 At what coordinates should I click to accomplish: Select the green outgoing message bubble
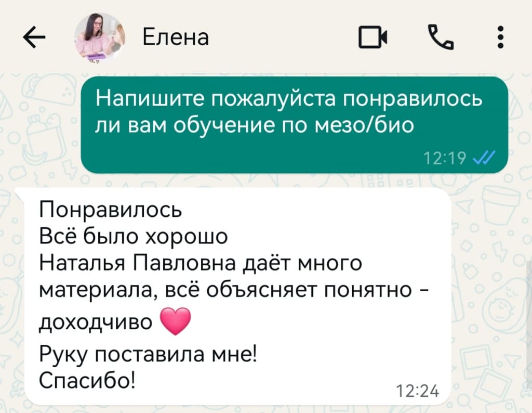click(x=294, y=125)
